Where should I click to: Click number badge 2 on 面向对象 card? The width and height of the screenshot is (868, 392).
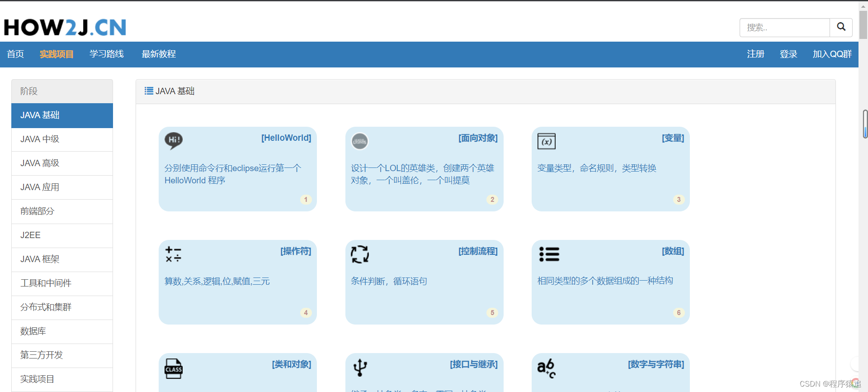pos(492,200)
